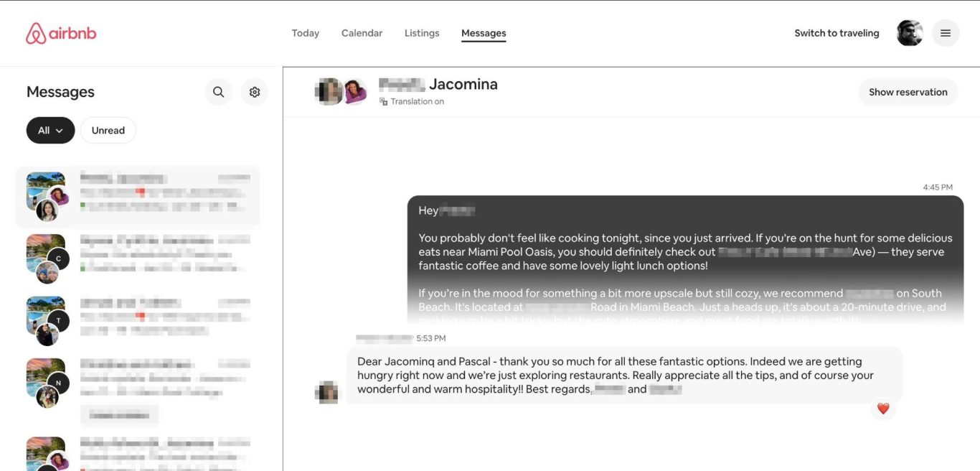
Task: Click Switch to traveling link
Action: [x=837, y=33]
